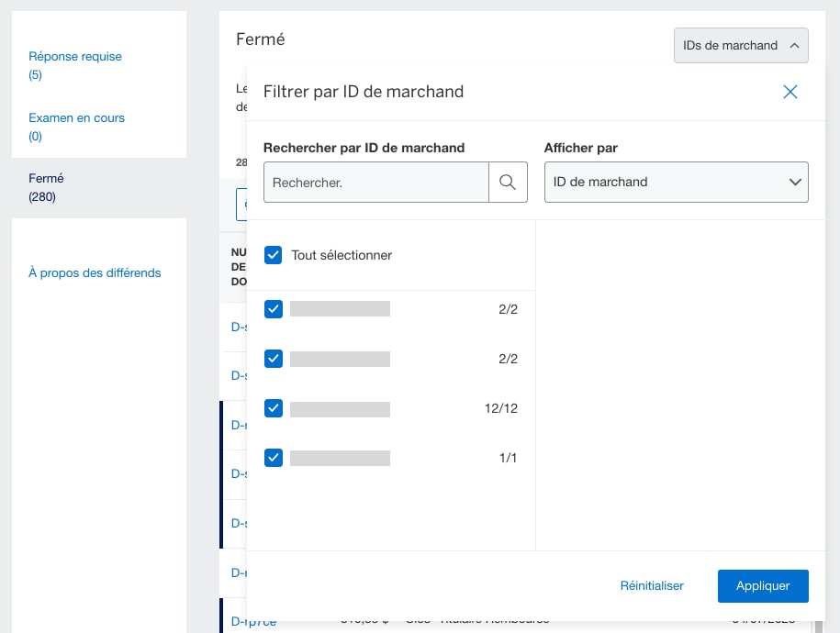Uncheck the Tout sélectionner checkbox
This screenshot has width=840, height=633.
point(273,255)
